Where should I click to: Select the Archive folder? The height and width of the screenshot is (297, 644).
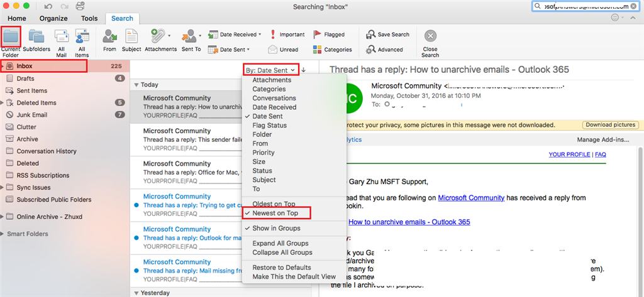click(x=27, y=139)
